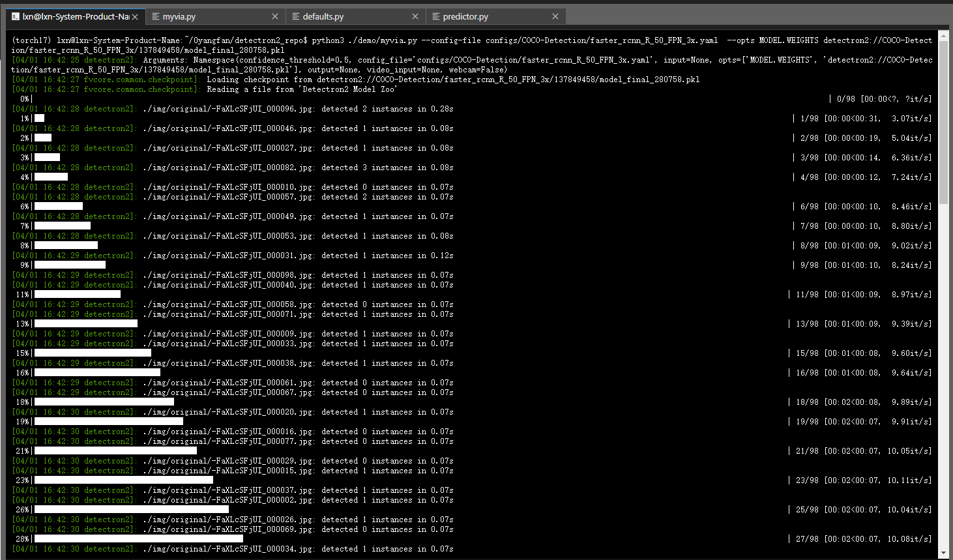
Task: Click the log line for FaXLcSFjUI_000016.jpg
Action: pyautogui.click(x=233, y=432)
